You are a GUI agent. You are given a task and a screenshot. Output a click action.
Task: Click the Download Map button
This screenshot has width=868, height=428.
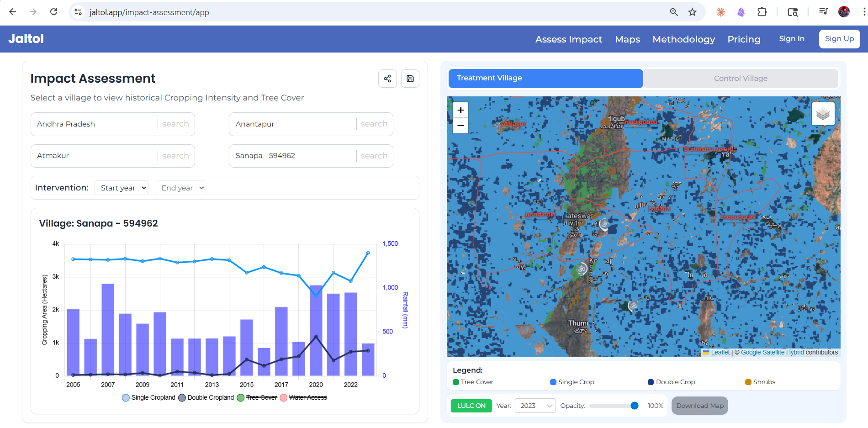(700, 406)
